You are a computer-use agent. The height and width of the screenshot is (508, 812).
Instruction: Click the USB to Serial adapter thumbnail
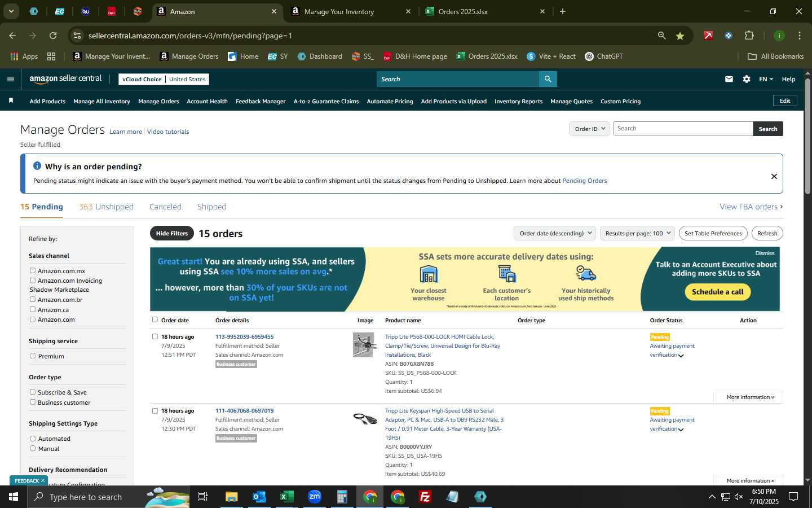click(364, 419)
